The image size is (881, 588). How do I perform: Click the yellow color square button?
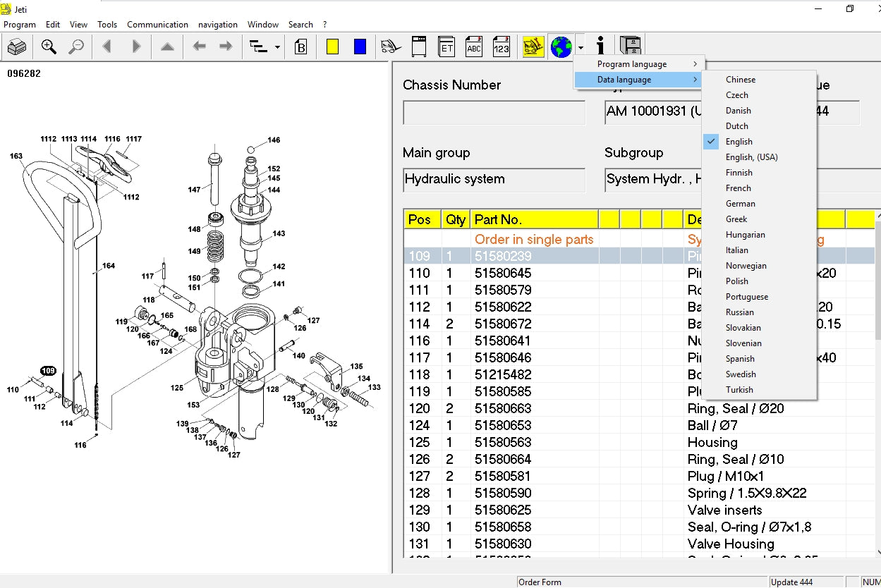(332, 47)
